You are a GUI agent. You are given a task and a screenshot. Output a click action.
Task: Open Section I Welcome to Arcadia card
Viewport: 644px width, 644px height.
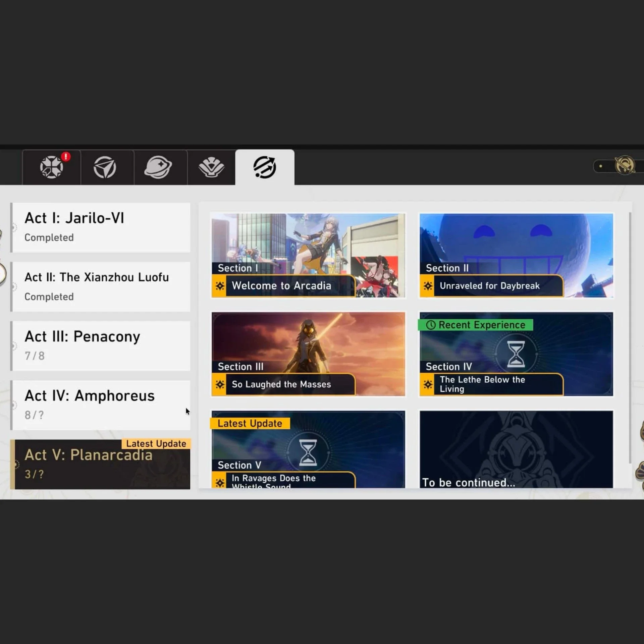click(x=308, y=255)
